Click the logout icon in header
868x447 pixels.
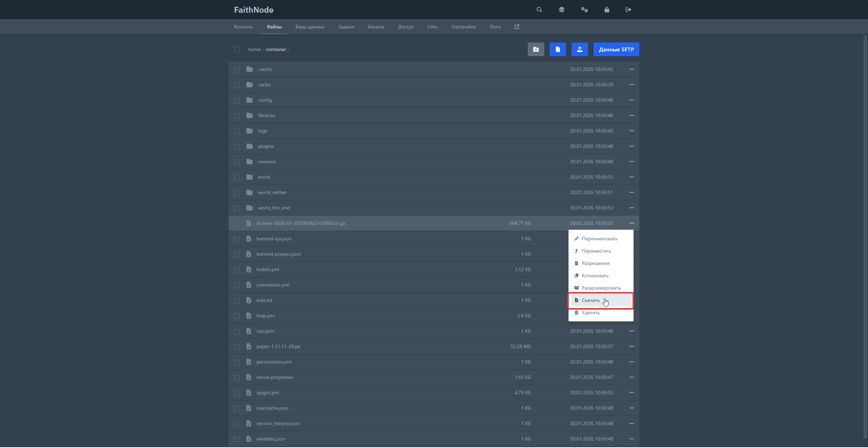pyautogui.click(x=628, y=10)
